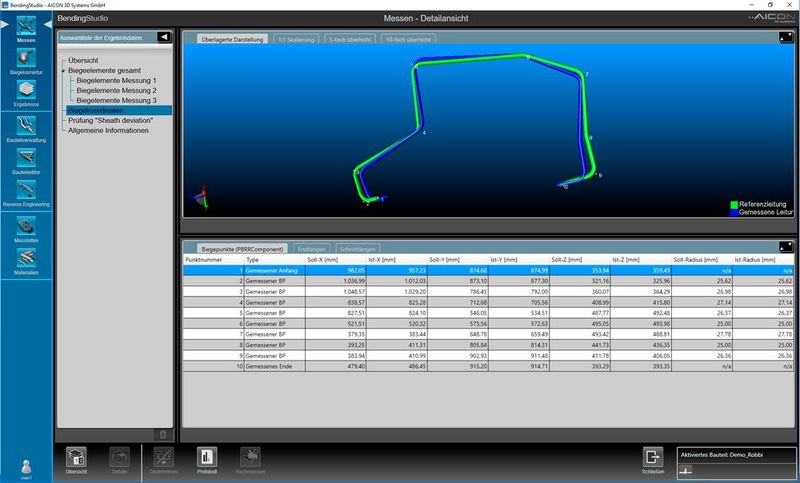The height and width of the screenshot is (483, 800).
Task: Switch to Biegepunkte (PBRRComponent) tab
Action: pos(242,249)
